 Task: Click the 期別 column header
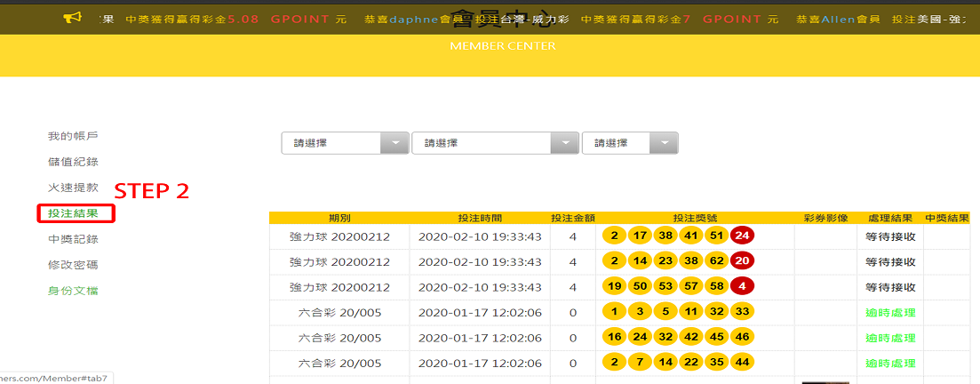(x=339, y=218)
